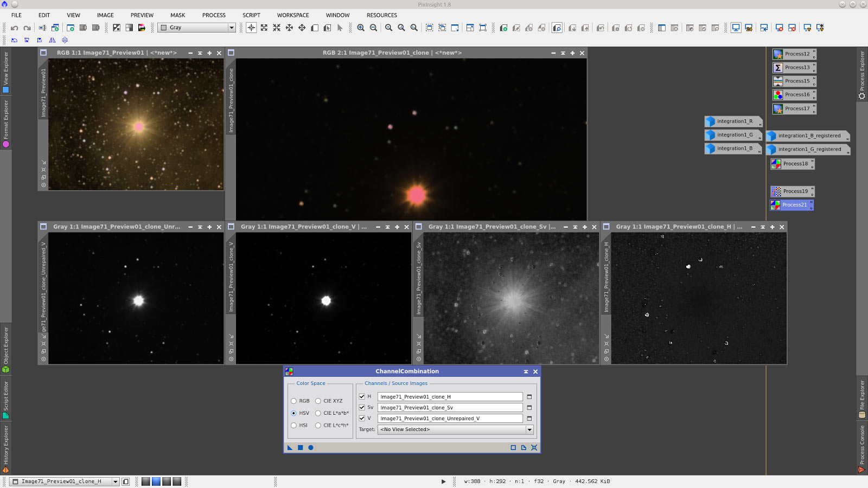
Task: Select the RGB color space radio
Action: point(294,401)
